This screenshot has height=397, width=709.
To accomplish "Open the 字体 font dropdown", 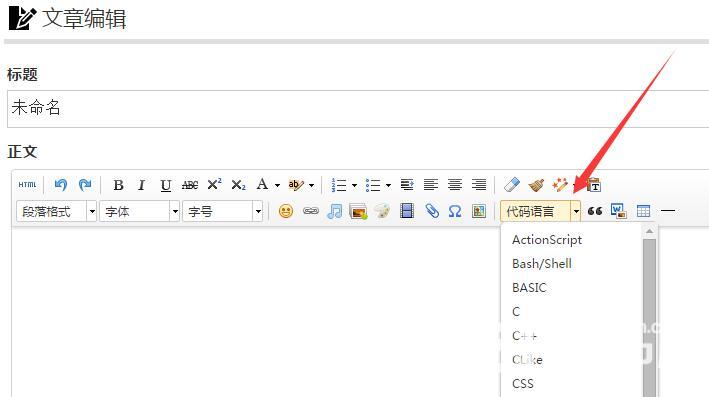I will pos(140,211).
